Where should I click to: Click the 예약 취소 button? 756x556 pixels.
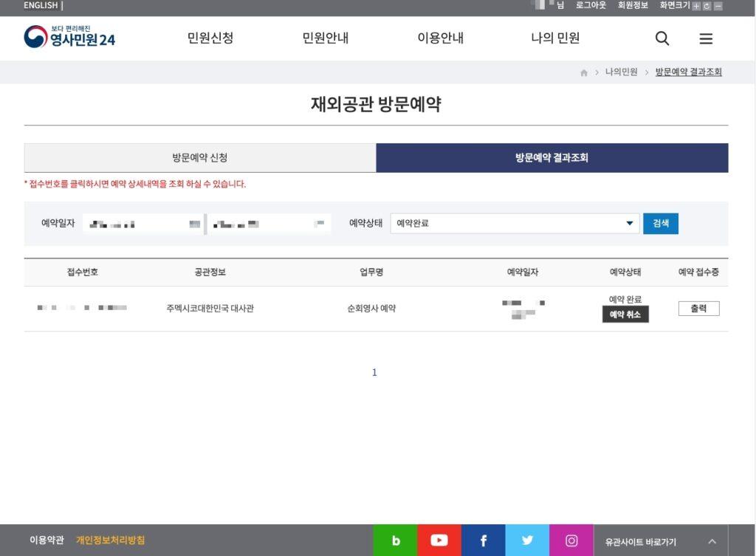point(625,315)
